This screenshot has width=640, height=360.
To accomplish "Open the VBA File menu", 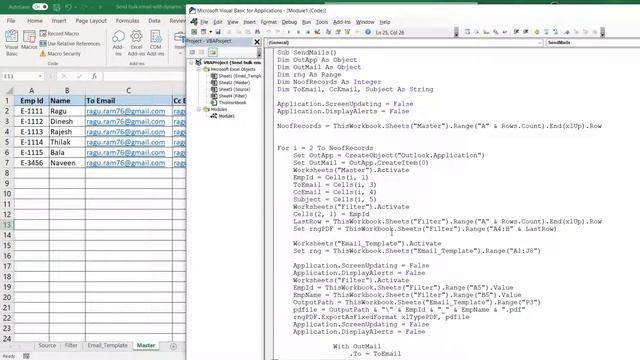I will [204, 22].
